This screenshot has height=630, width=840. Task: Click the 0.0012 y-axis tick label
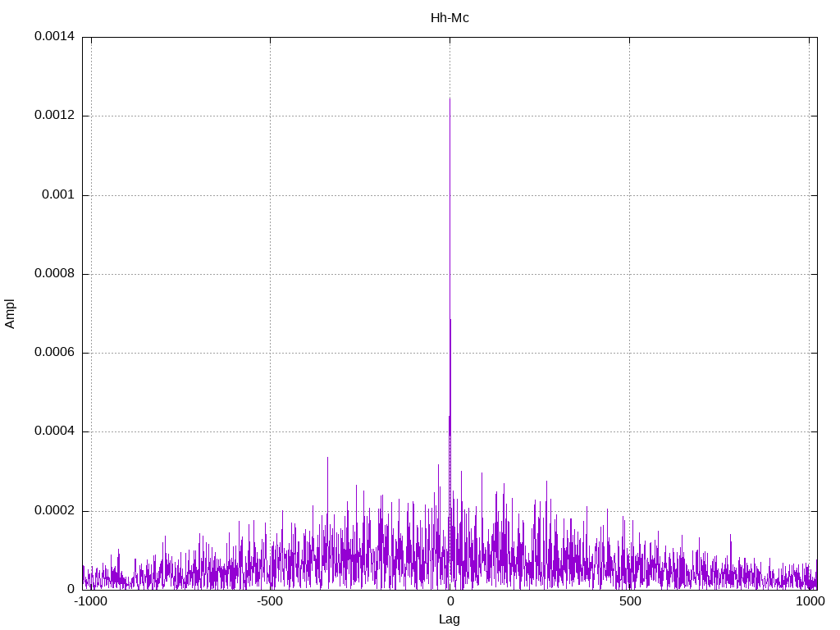54,116
